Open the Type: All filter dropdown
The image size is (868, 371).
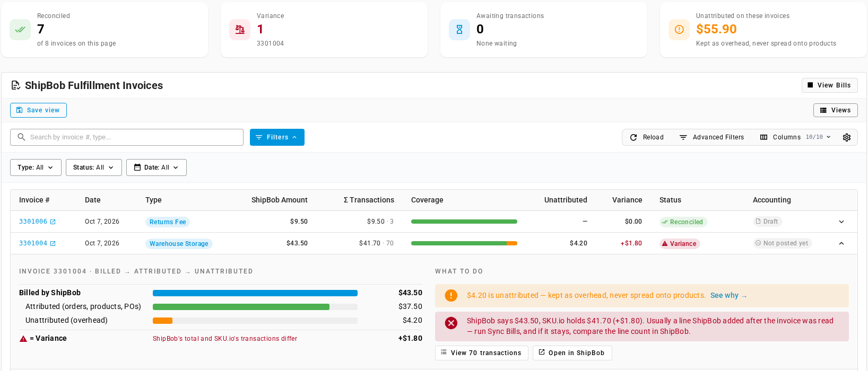pos(36,167)
